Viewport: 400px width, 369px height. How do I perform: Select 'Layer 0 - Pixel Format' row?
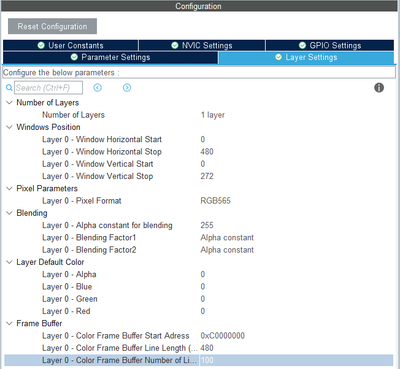click(198, 201)
